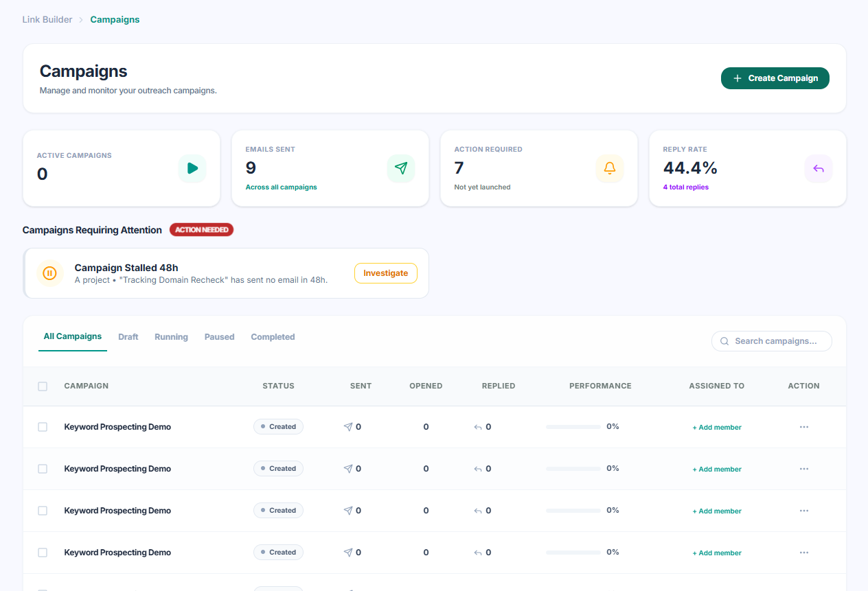Click the Create Campaign button
Image resolution: width=868 pixels, height=591 pixels.
click(x=775, y=78)
